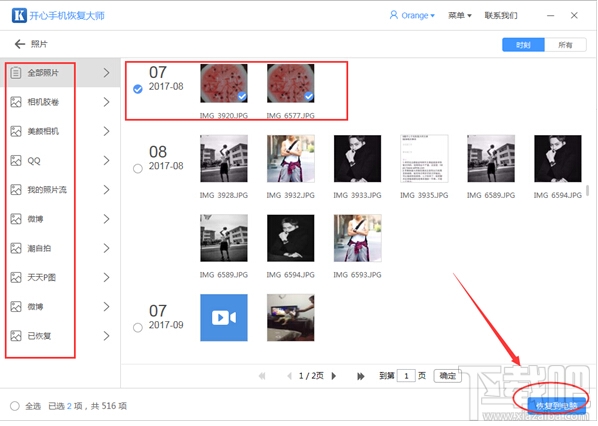Open the Orange account dropdown

[417, 16]
